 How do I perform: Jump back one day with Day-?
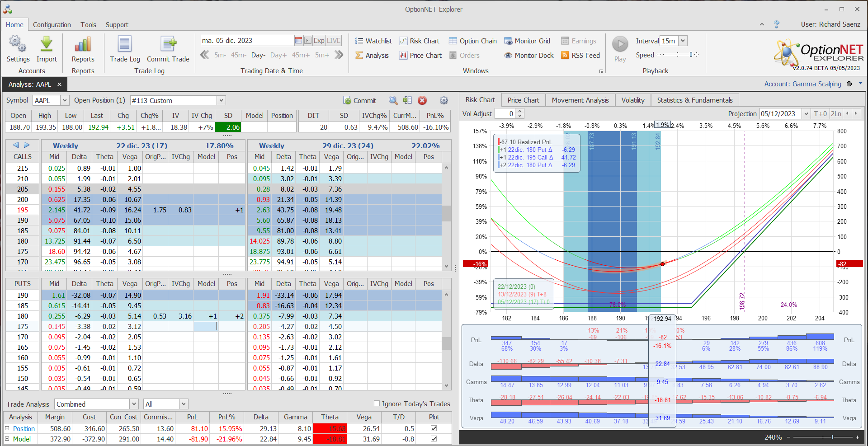[x=258, y=55]
